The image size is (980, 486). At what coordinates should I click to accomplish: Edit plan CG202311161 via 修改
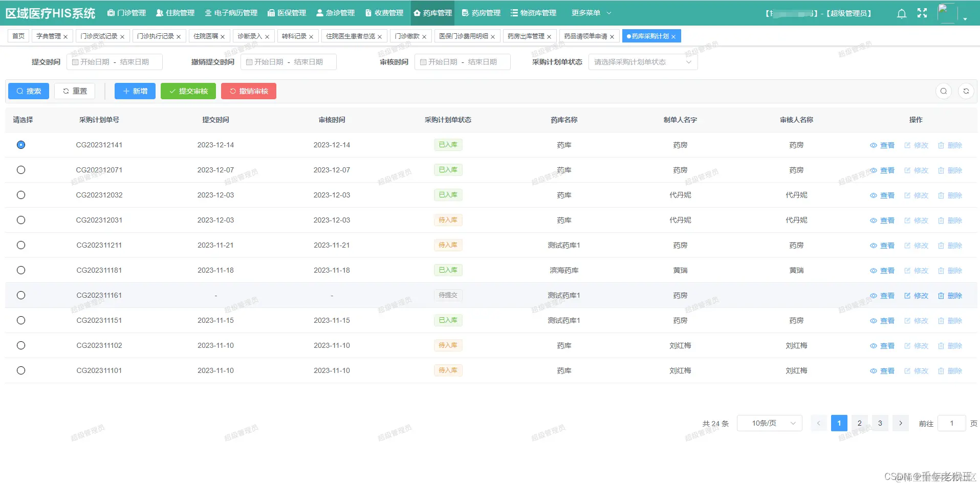[x=916, y=296]
